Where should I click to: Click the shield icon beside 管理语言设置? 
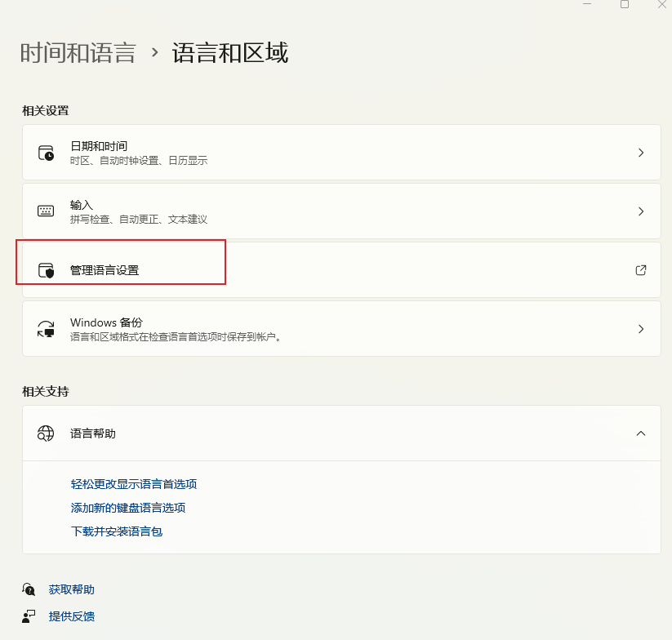(46, 270)
